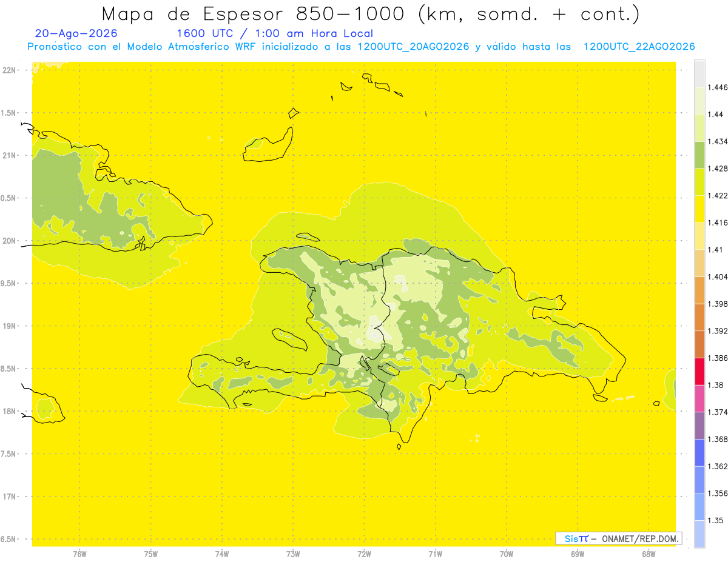Click the longitude label '68W'
Viewport: 728px width, 562px height.
pos(649,554)
